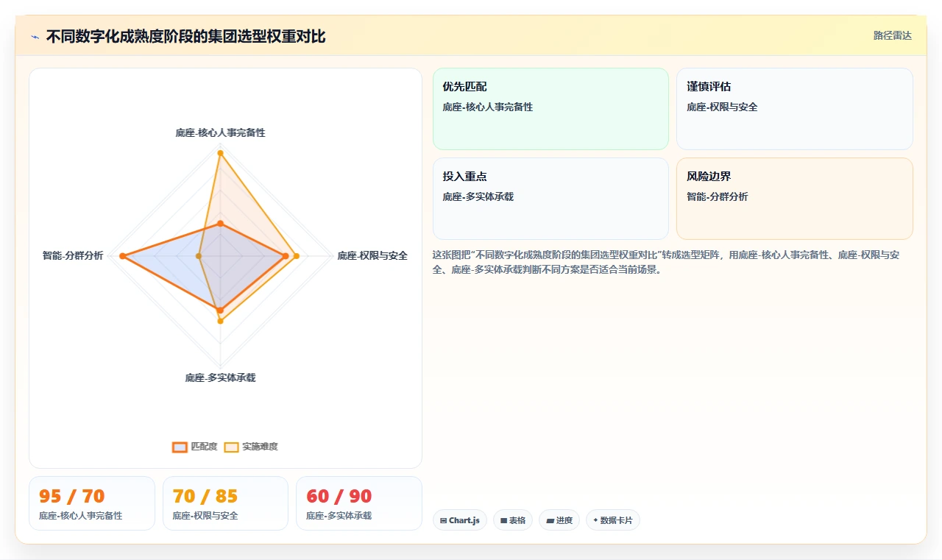Click 底座-权限与安全 text in 谨慎评估 card

[x=722, y=107]
